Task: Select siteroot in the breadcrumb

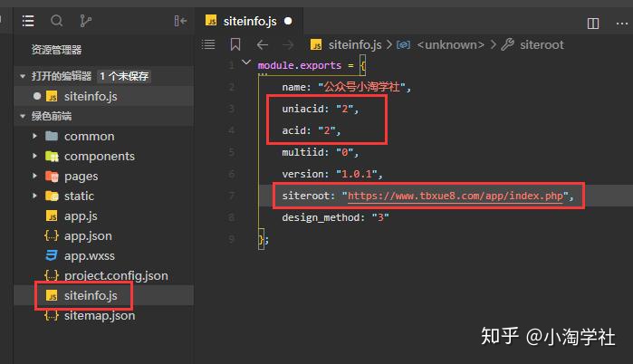Action: click(542, 44)
